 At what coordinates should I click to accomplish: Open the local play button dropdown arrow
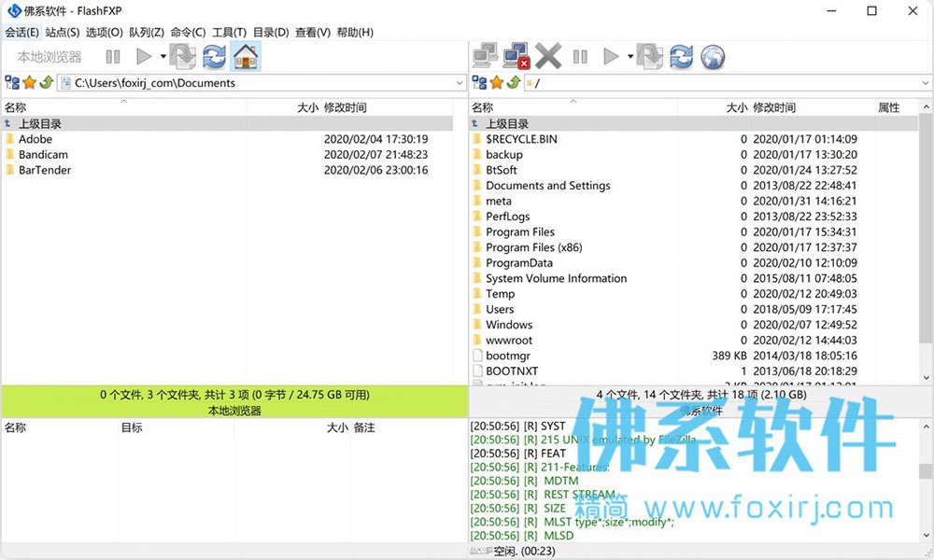click(163, 57)
